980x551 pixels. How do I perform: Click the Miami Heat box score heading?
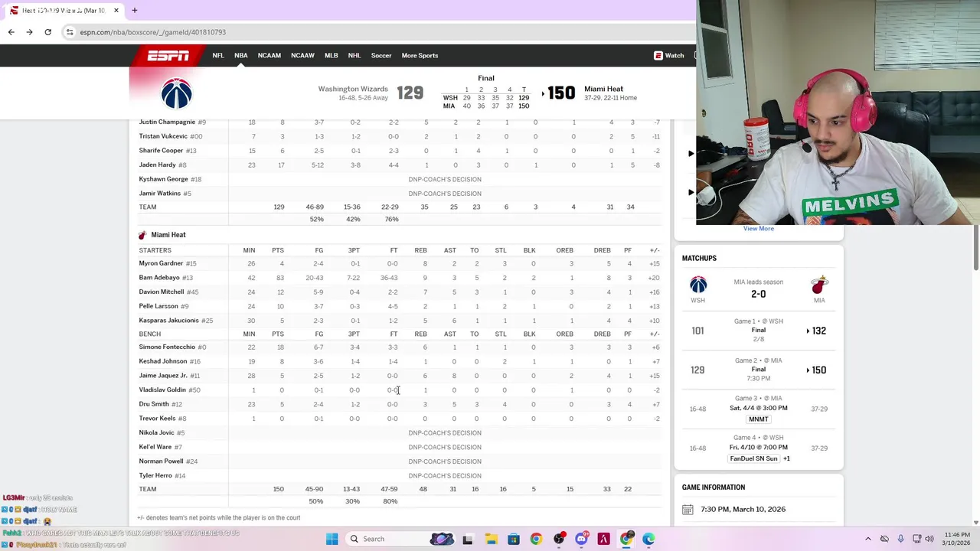pyautogui.click(x=168, y=235)
